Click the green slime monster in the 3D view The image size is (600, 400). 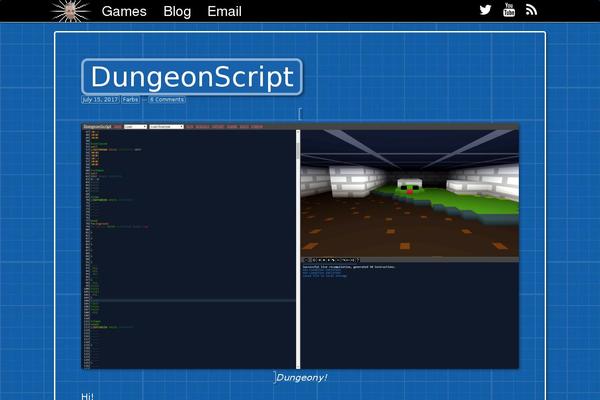407,186
